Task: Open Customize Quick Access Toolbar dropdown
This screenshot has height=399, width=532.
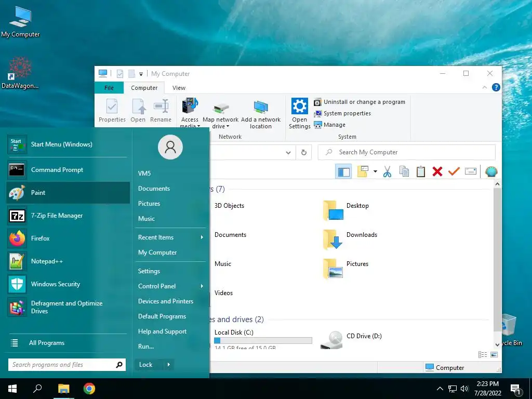Action: click(141, 74)
